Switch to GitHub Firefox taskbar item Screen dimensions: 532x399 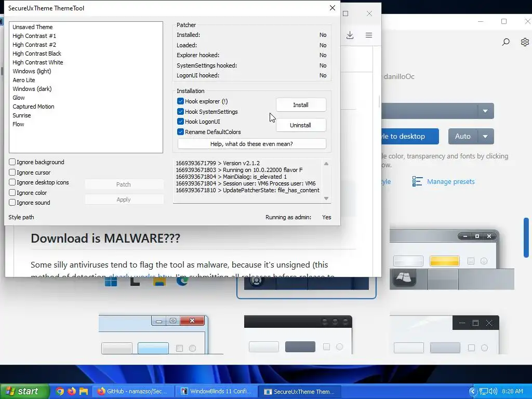click(x=134, y=391)
